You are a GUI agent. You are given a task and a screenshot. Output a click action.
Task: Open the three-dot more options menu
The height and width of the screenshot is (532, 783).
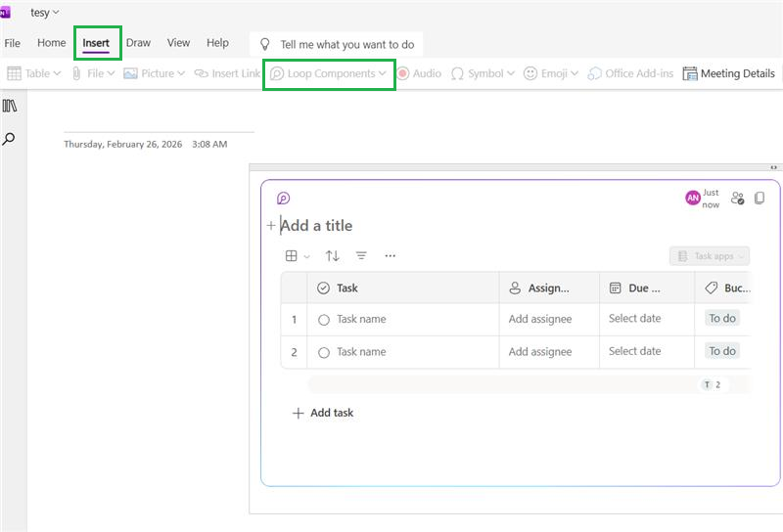[x=390, y=256]
